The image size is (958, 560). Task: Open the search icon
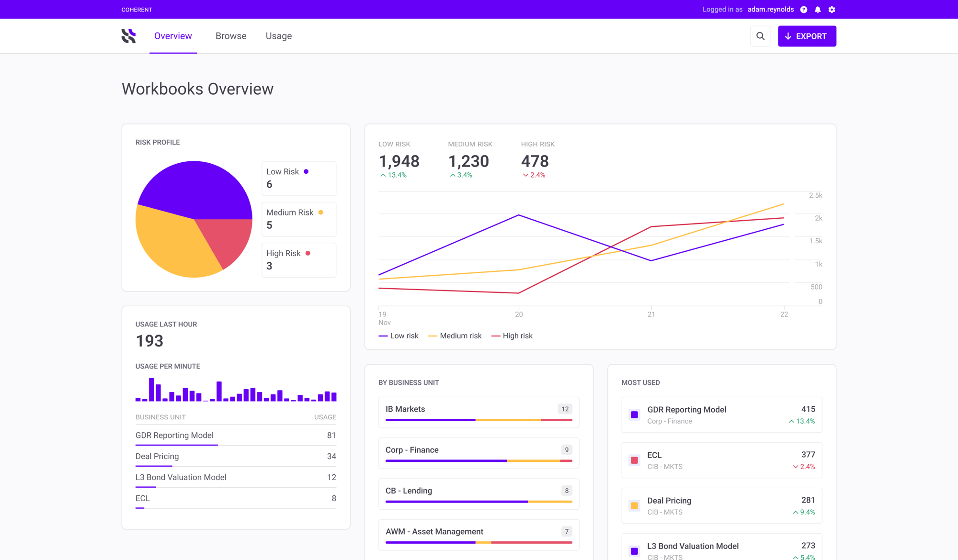pyautogui.click(x=760, y=37)
